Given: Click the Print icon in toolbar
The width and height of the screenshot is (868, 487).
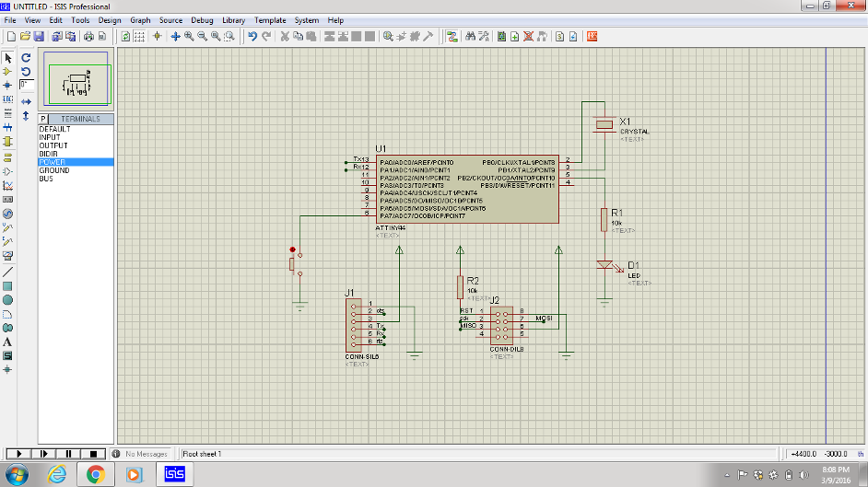Looking at the screenshot, I should (x=88, y=37).
